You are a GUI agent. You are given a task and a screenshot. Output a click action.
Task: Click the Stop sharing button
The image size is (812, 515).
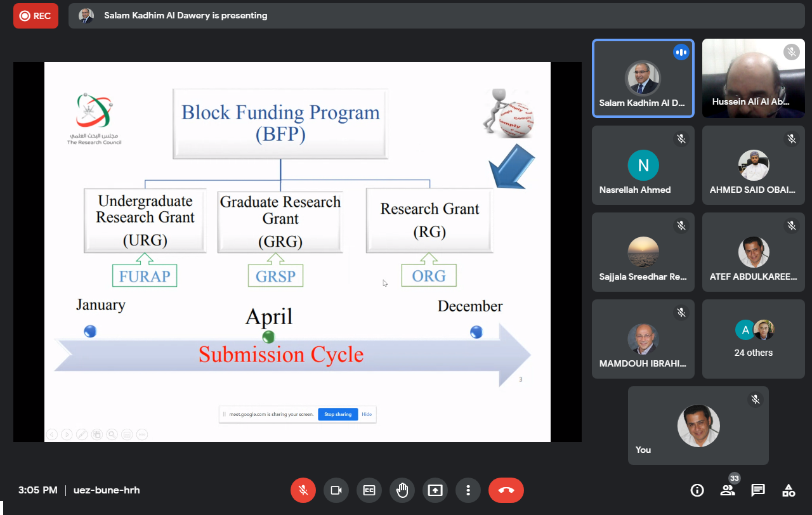337,414
